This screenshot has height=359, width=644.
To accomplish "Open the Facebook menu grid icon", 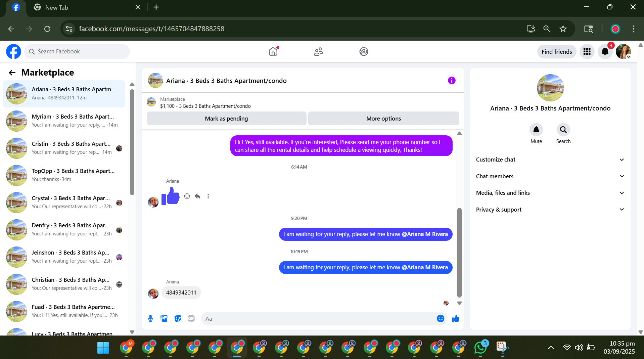I will pos(587,51).
